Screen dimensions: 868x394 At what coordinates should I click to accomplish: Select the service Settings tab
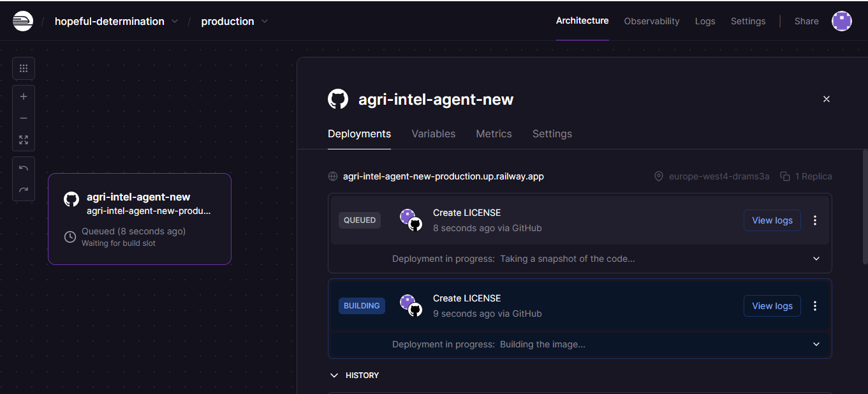tap(552, 133)
